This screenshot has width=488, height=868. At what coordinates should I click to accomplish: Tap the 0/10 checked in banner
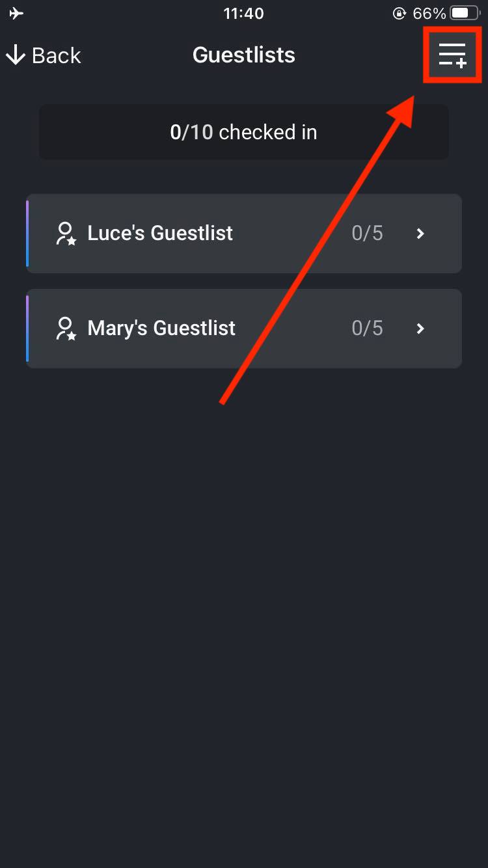coord(244,132)
